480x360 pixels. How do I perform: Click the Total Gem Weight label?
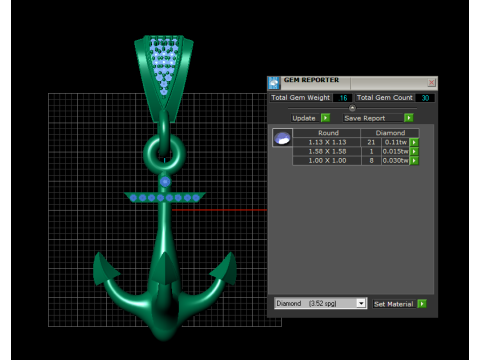click(x=300, y=98)
